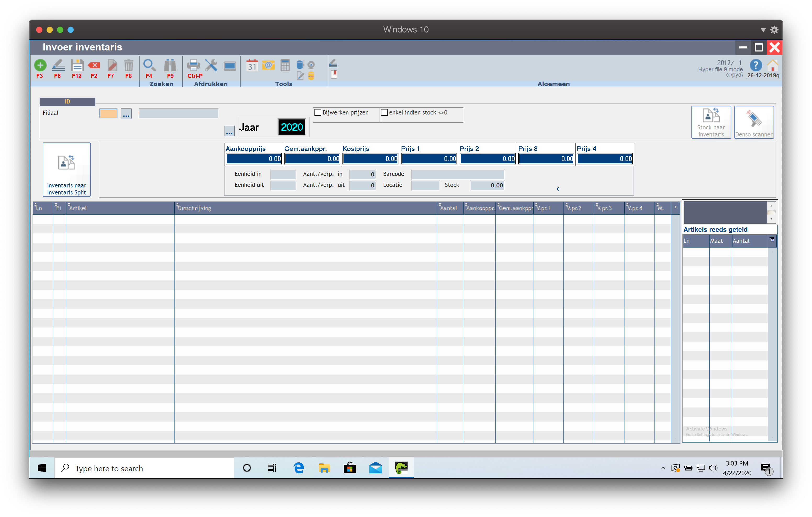This screenshot has height=517, width=812.
Task: Open Filiaal lookup with the ellipsis button
Action: pos(126,114)
